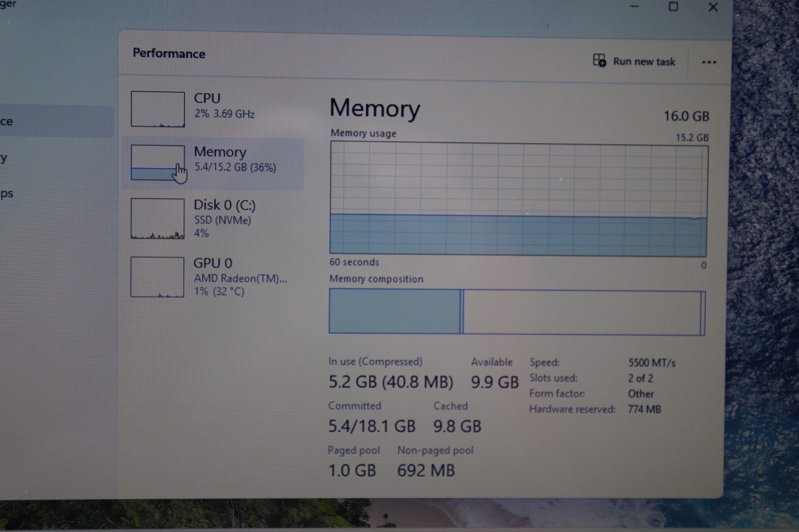Click the Memory composition bar
The image size is (799, 532).
pos(517,312)
